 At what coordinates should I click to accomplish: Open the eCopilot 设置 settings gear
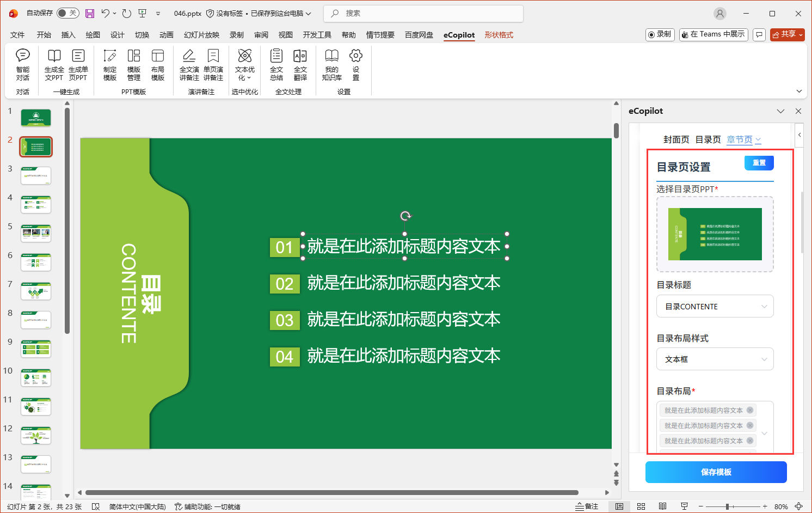pos(355,65)
